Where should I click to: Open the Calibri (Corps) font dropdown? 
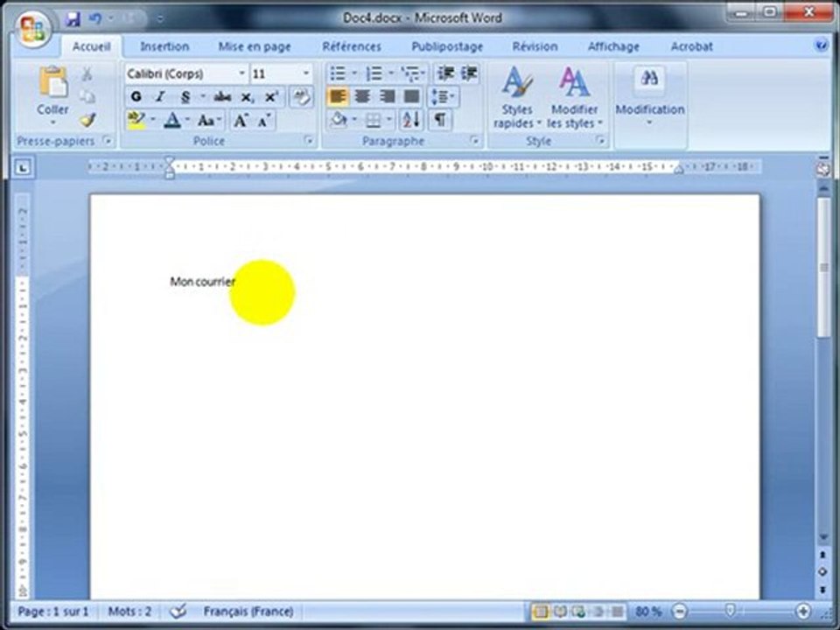pos(241,73)
